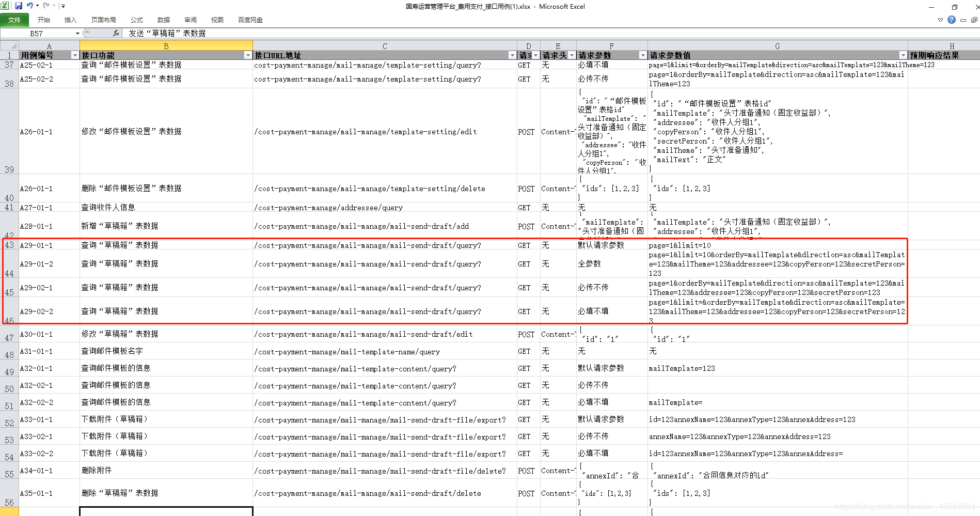Open filter dropdown for 请求参数 column

pyautogui.click(x=643, y=55)
